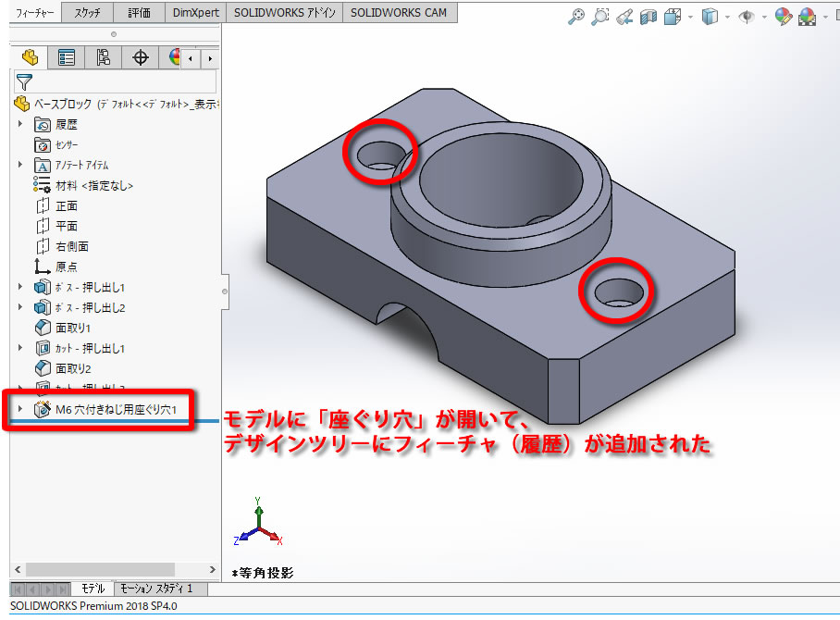
Task: Click the Display Style cube icon
Action: click(x=710, y=17)
